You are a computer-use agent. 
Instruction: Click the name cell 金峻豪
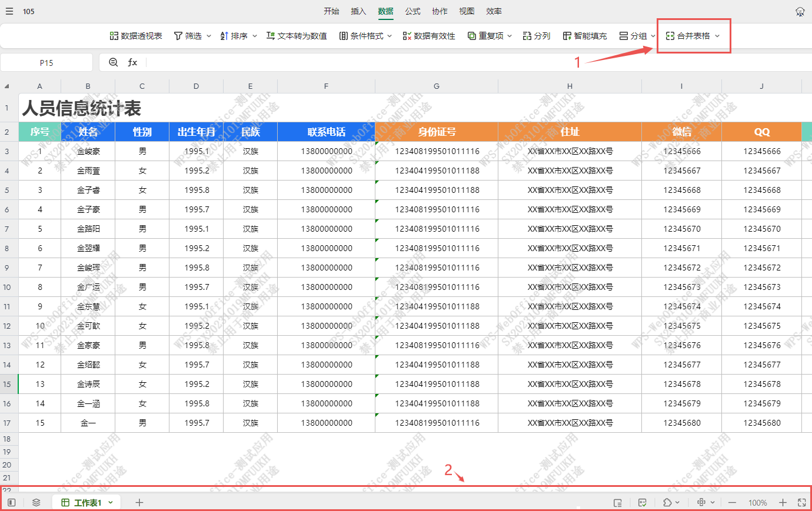88,151
